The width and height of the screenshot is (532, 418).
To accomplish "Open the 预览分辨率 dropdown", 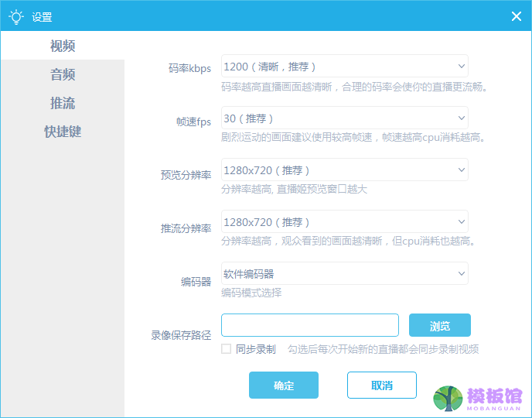I will [x=345, y=170].
